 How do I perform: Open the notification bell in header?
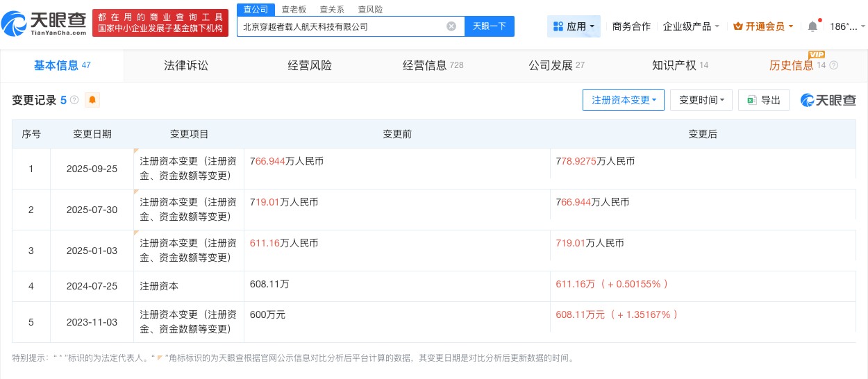click(x=812, y=26)
